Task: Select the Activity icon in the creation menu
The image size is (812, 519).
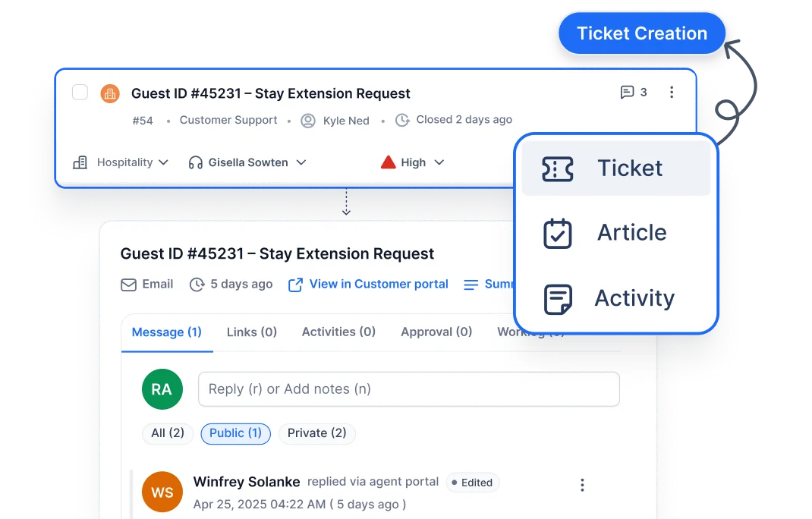Action: (558, 298)
